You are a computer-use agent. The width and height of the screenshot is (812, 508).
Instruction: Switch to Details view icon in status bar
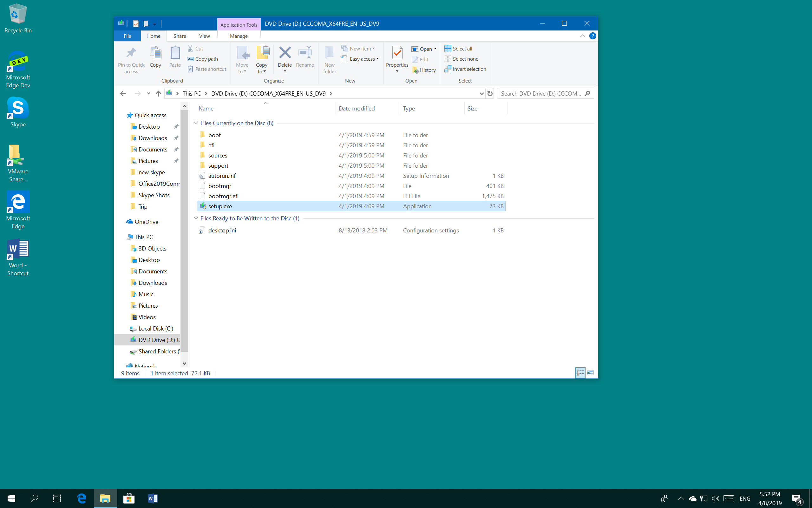[580, 373]
